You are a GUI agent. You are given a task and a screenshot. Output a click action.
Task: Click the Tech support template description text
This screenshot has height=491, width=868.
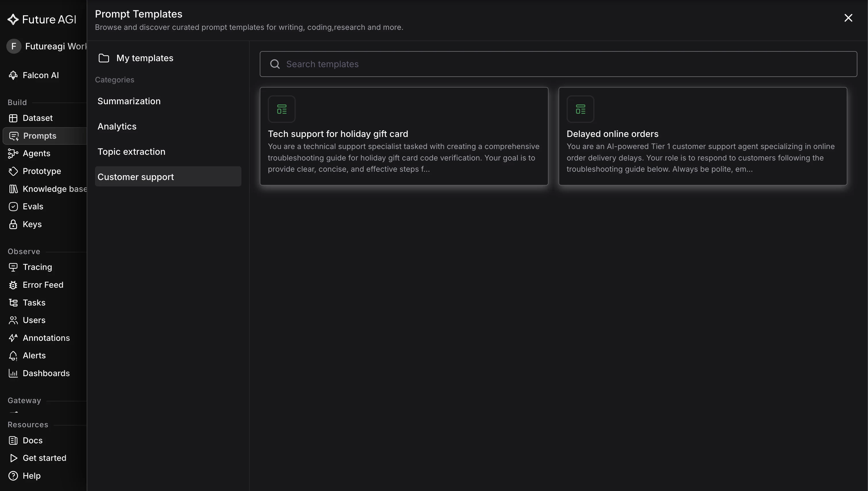(404, 158)
